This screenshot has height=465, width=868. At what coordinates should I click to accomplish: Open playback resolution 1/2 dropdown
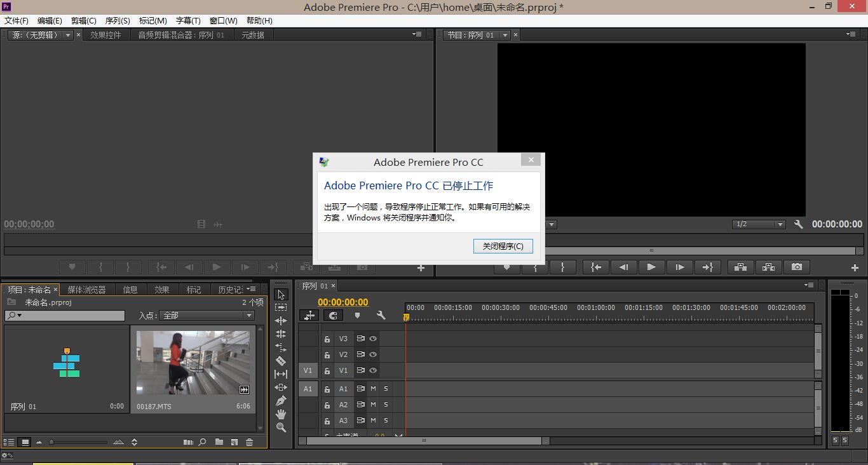(x=759, y=224)
